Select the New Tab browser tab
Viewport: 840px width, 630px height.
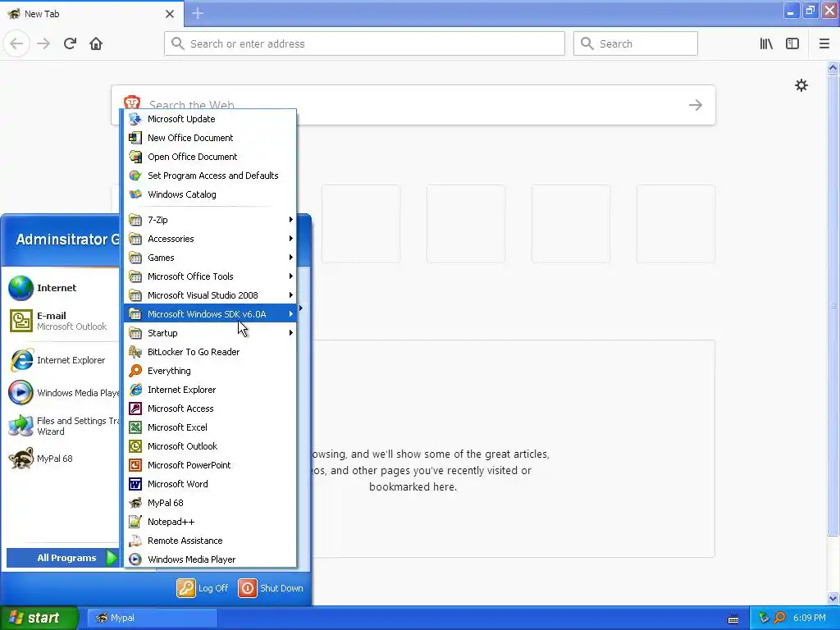(x=92, y=14)
